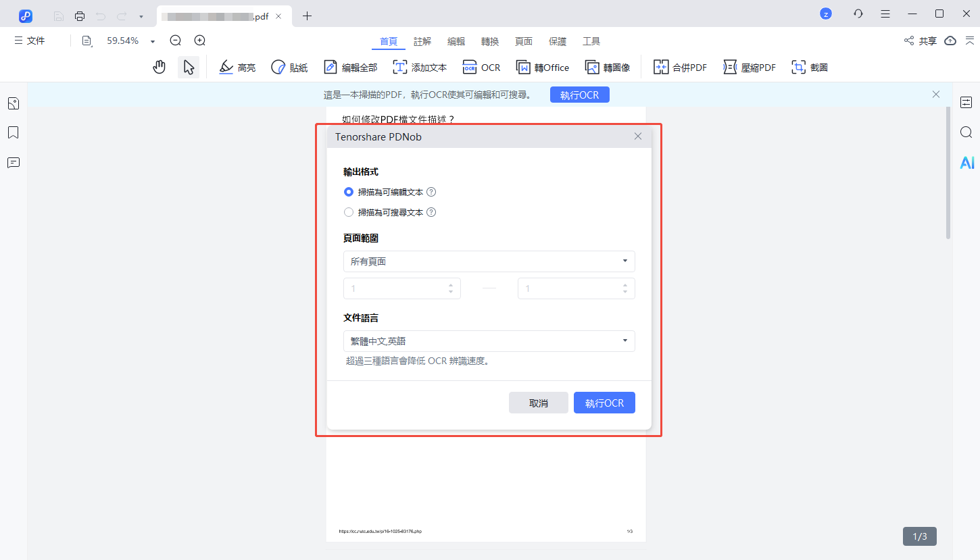Open the search panel in right sidebar
The image size is (980, 560).
(966, 132)
